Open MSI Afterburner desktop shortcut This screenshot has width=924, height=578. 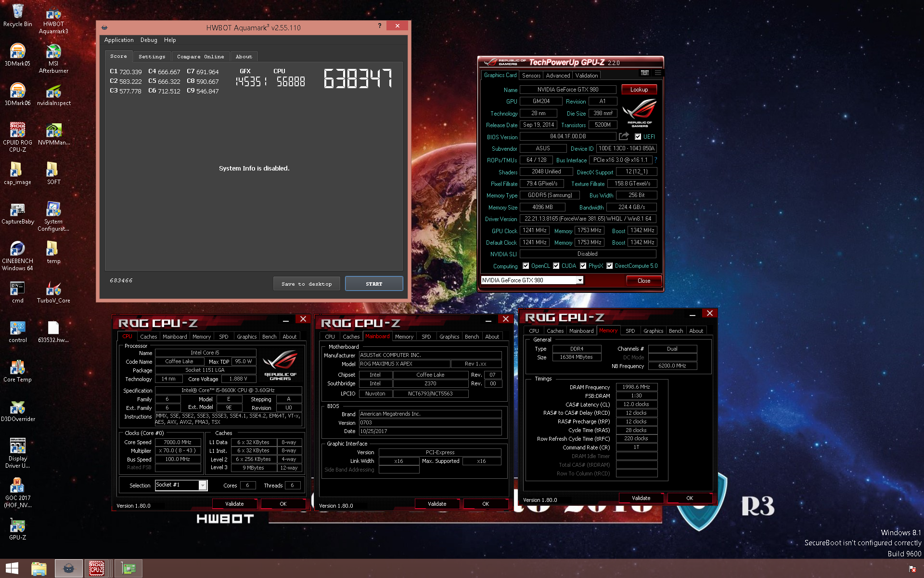(x=53, y=59)
